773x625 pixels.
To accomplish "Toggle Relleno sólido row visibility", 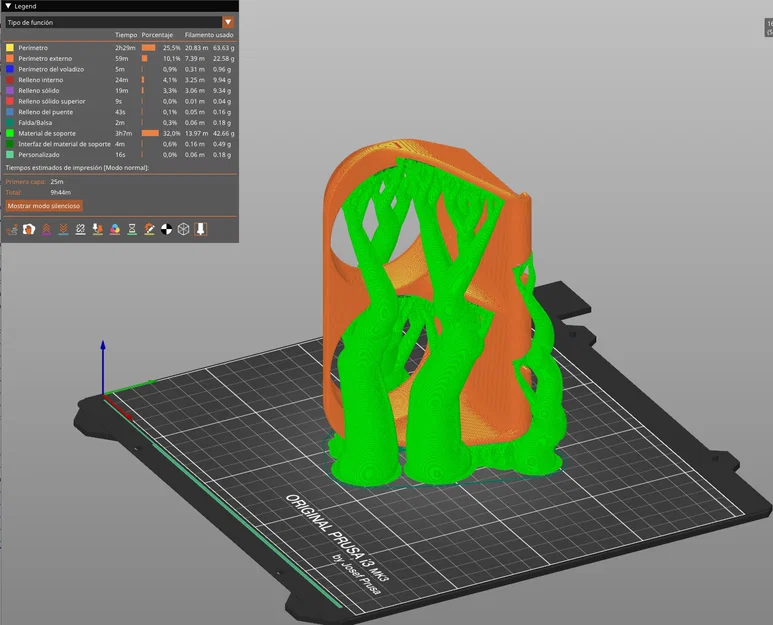I will 120,91.
